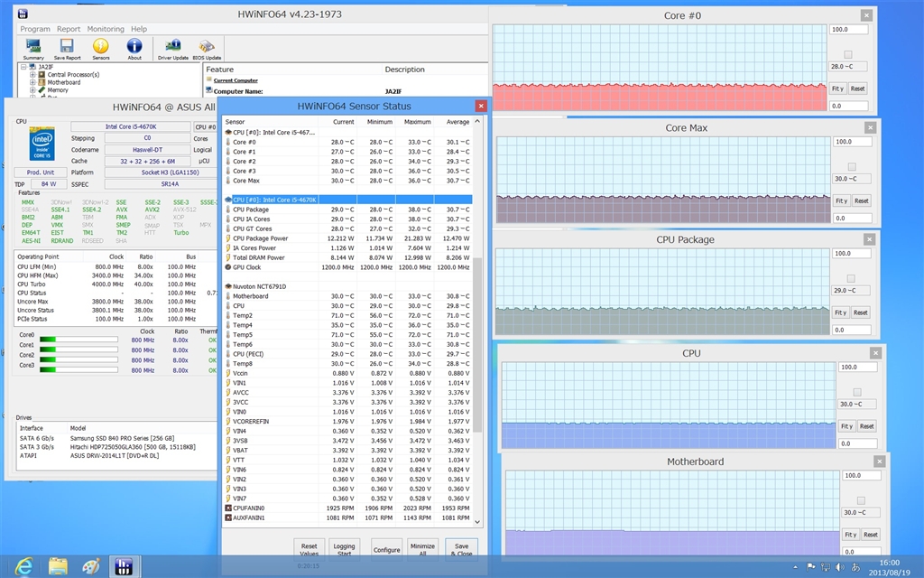Open the Monitoring menu

[x=106, y=29]
